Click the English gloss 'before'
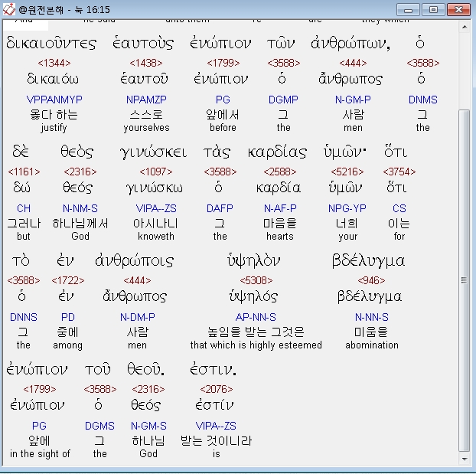This screenshot has height=474, width=476. point(223,128)
